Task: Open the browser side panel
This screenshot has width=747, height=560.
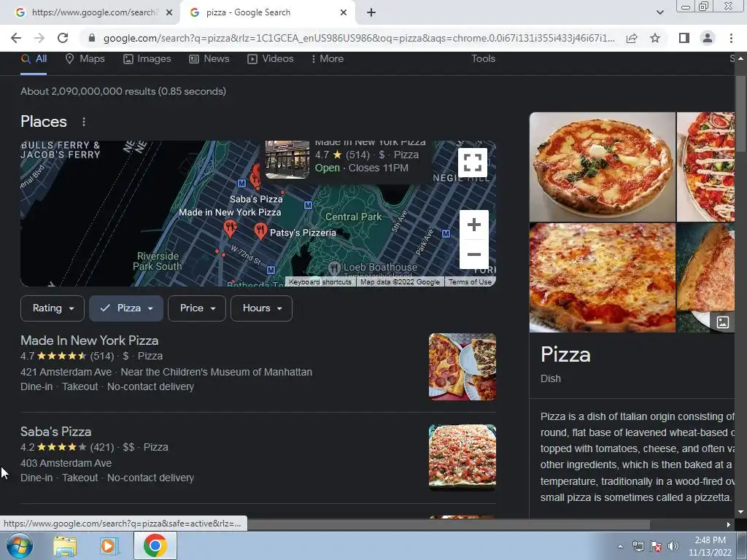Action: (684, 38)
